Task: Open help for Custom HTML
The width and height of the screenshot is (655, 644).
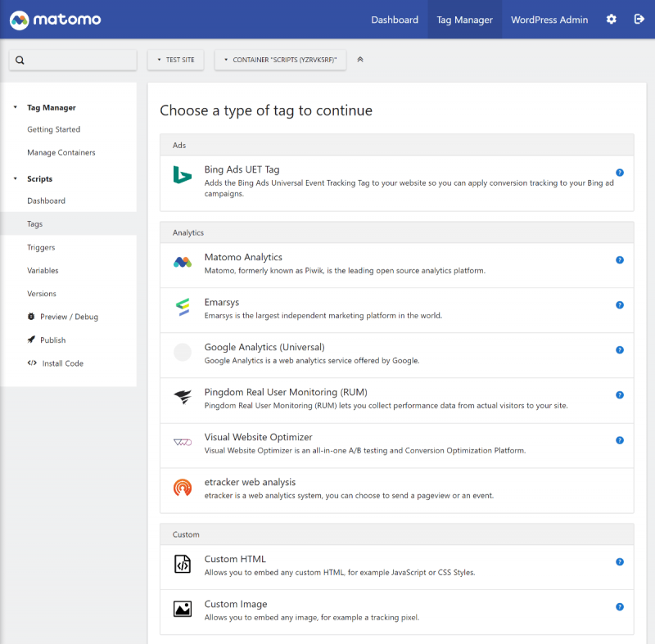Action: coord(620,562)
